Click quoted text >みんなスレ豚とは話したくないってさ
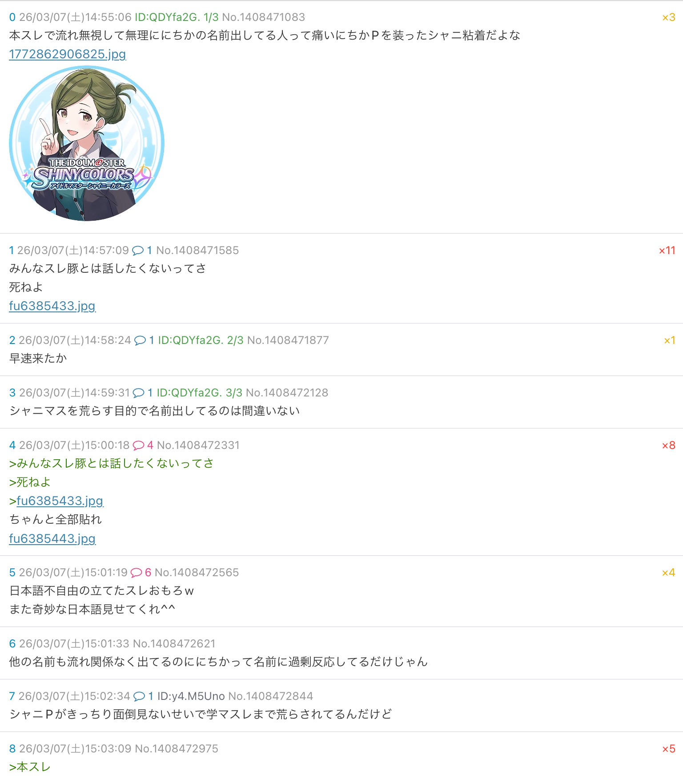The width and height of the screenshot is (683, 784). click(111, 463)
